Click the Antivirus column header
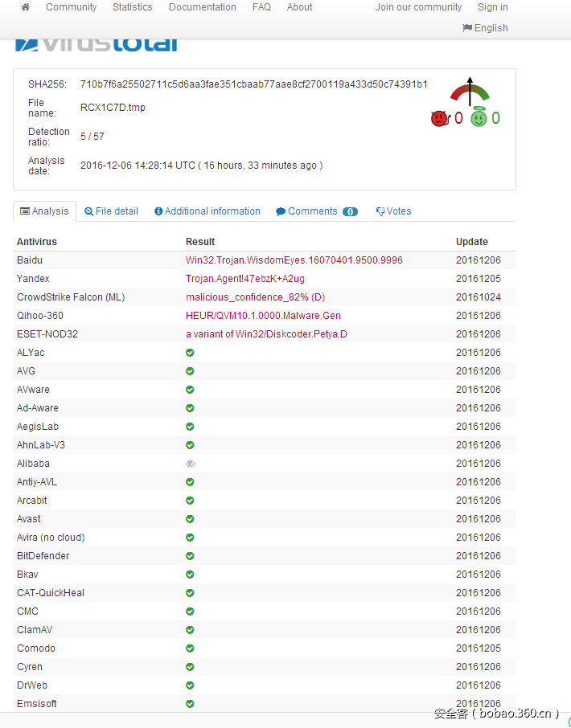This screenshot has width=571, height=728. 37,242
